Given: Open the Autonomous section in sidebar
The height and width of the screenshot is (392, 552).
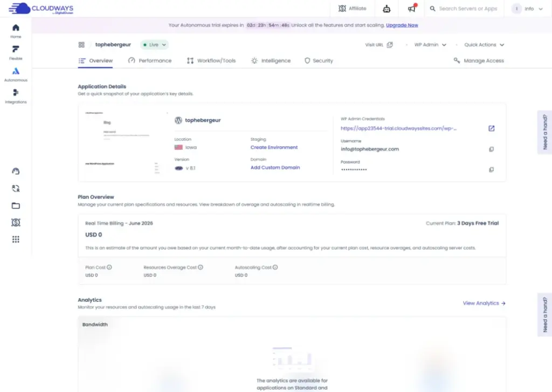Looking at the screenshot, I should pos(16,74).
